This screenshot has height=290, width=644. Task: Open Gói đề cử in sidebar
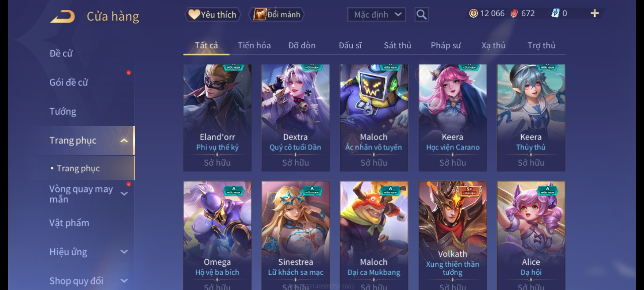(68, 82)
